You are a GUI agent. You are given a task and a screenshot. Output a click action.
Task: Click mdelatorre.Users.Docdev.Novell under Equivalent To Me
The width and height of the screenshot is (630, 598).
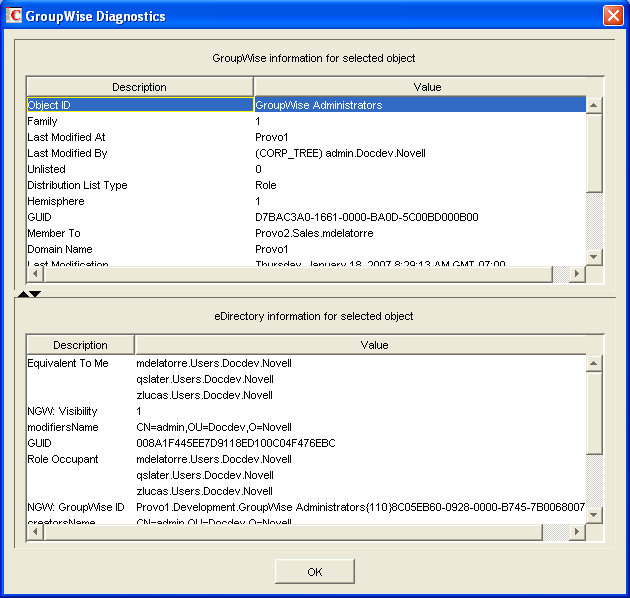coord(214,363)
